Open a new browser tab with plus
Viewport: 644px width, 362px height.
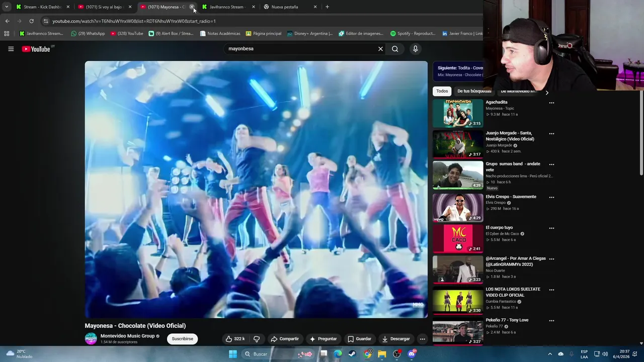327,7
